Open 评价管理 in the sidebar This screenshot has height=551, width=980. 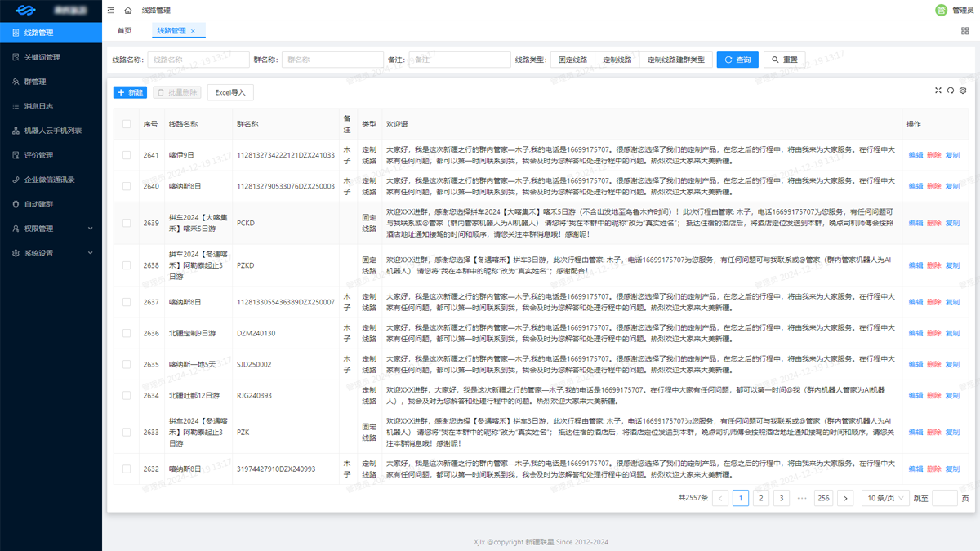[x=51, y=155]
